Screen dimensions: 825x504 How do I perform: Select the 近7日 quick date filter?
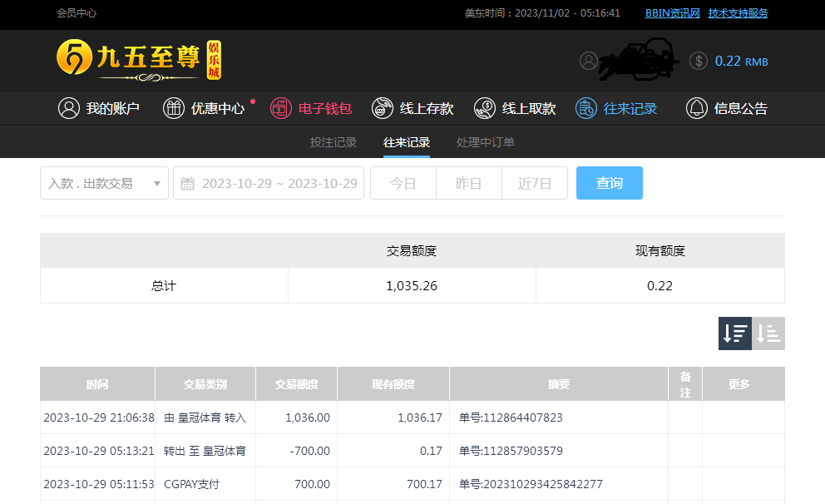coord(535,183)
